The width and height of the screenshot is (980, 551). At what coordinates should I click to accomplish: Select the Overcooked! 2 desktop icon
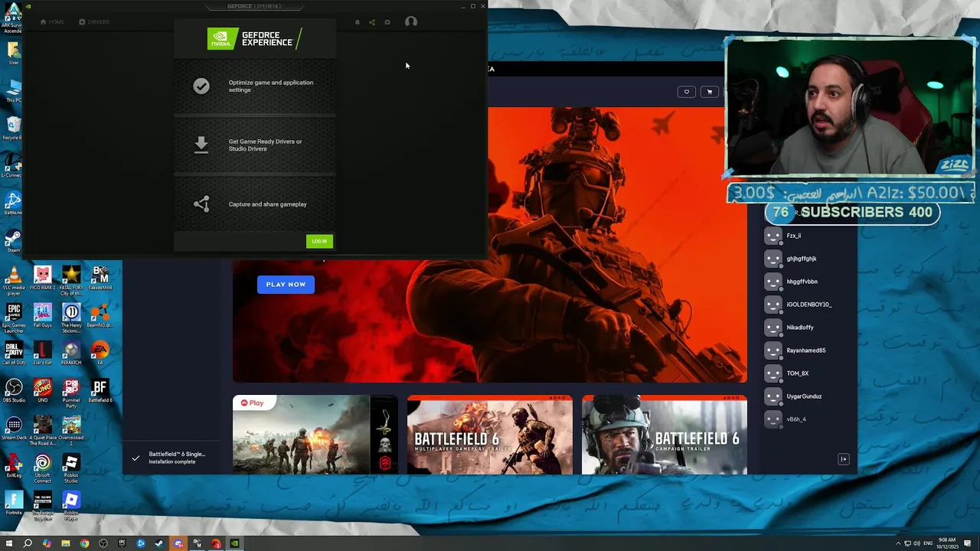coord(71,431)
